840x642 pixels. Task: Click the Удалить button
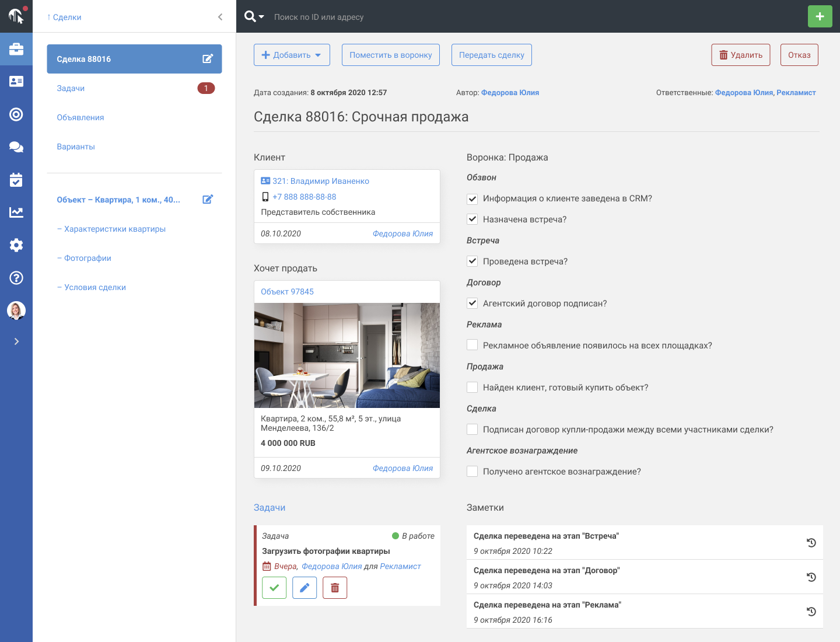point(741,55)
